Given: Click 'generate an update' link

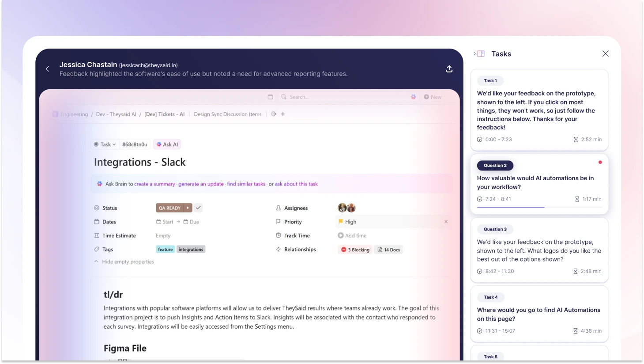Looking at the screenshot, I should coord(201,184).
